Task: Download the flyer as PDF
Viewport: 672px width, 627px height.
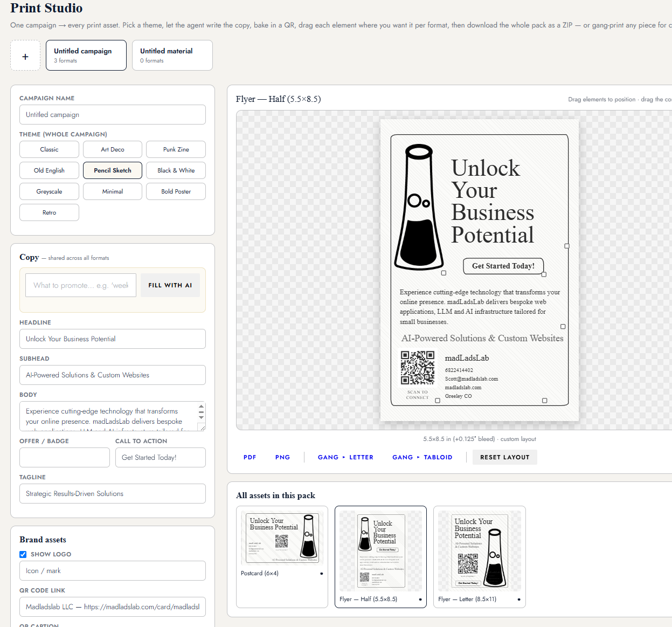Action: (x=250, y=457)
